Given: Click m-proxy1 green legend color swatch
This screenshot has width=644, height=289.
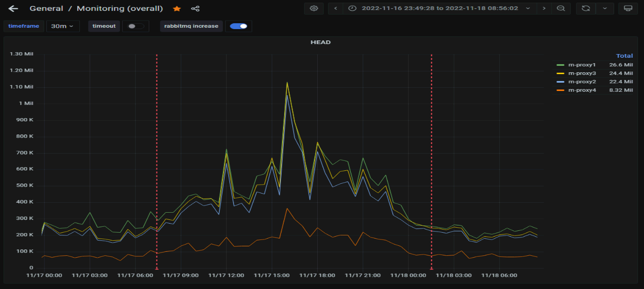Looking at the screenshot, I should coord(560,65).
